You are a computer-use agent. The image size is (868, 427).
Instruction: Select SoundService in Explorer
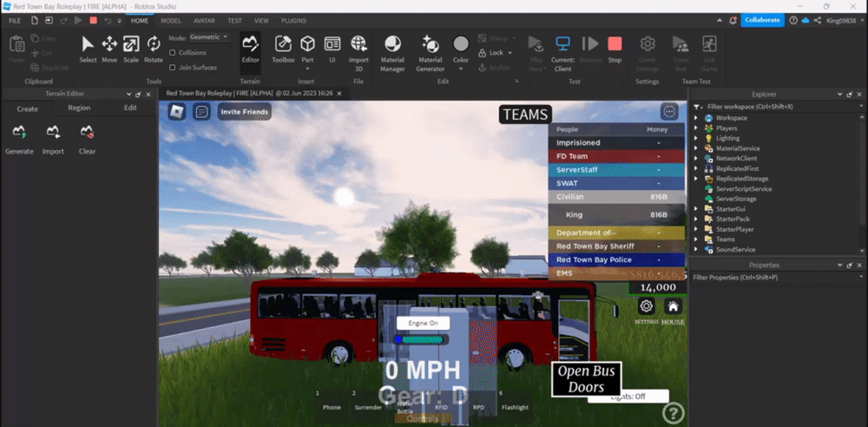coord(735,249)
